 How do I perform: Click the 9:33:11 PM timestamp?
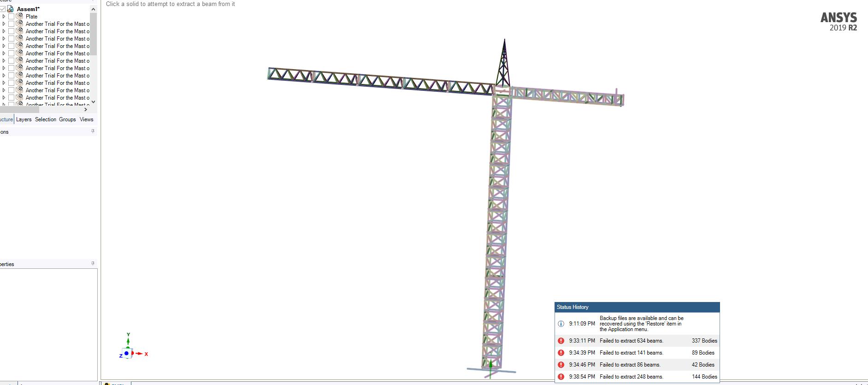(x=582, y=341)
